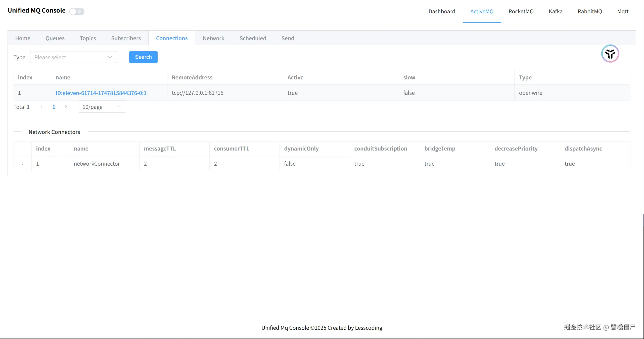Select page number 1 in pagination

54,107
